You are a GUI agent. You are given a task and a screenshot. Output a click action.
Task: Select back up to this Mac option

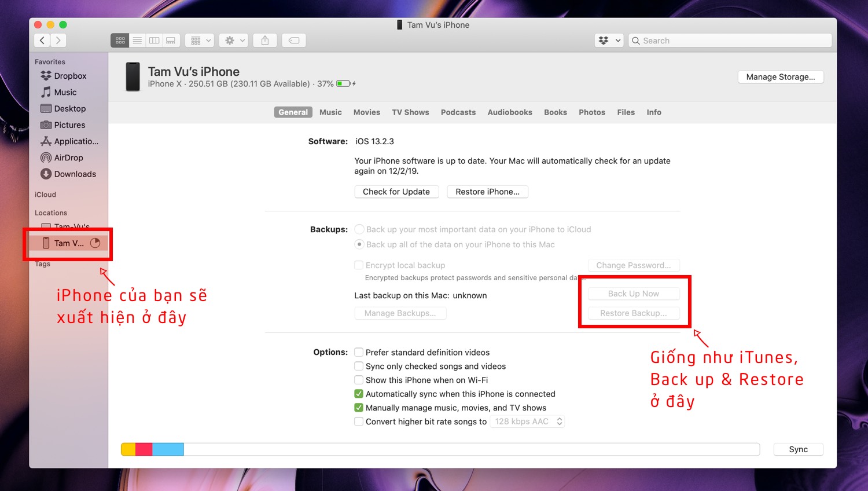tap(359, 244)
